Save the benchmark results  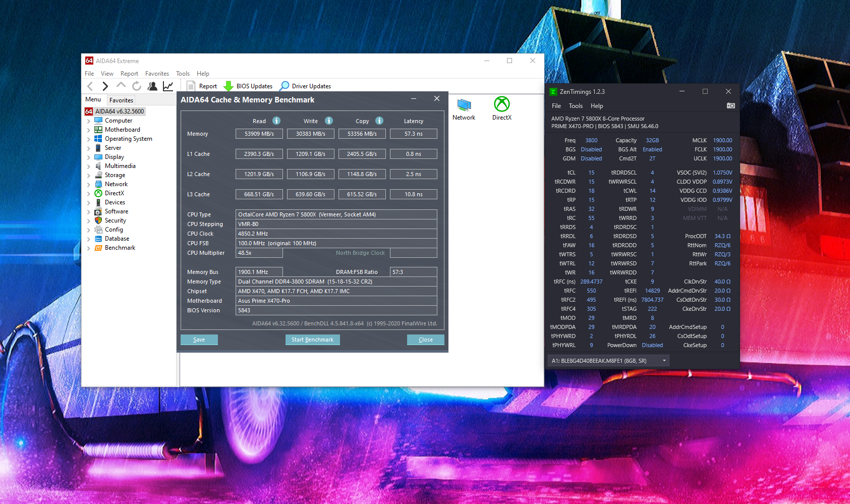pyautogui.click(x=199, y=340)
